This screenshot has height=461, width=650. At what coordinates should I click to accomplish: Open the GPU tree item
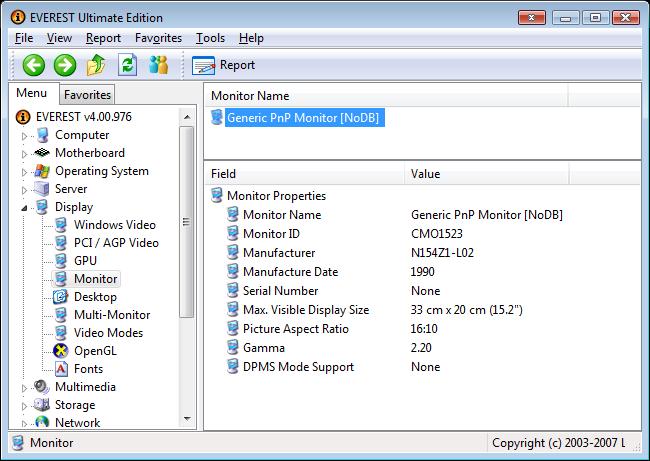coord(85,261)
